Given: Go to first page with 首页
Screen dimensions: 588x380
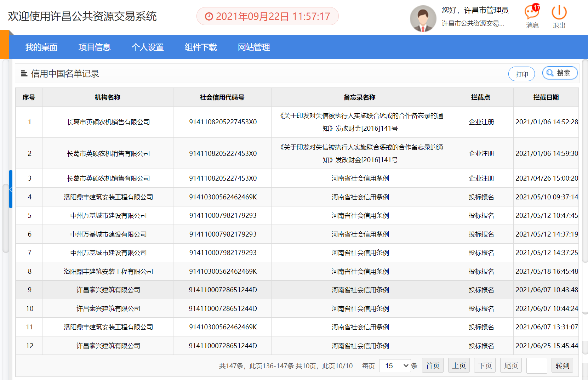Looking at the screenshot, I should pos(433,365).
